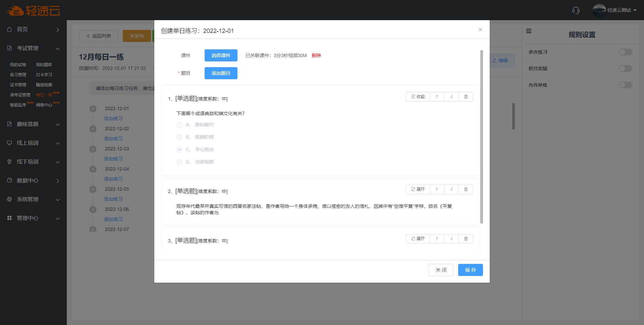This screenshot has height=325, width=644.
Task: Click the hamburger menu icon beside 规则设置
Action: pyautogui.click(x=529, y=31)
